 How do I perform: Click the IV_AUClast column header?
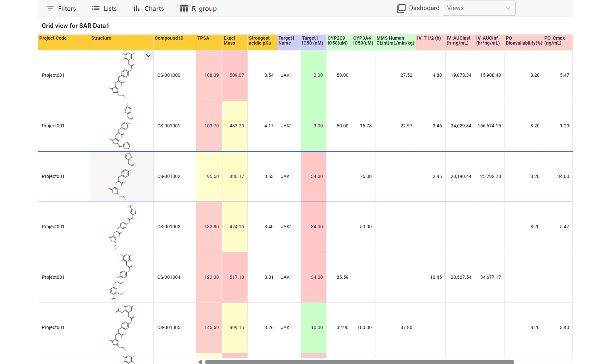(460, 42)
